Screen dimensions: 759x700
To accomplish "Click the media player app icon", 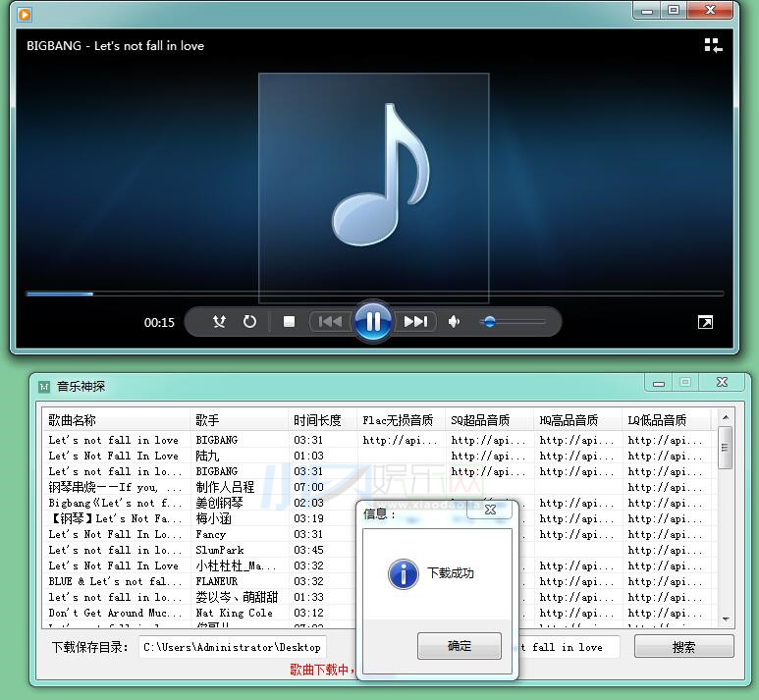I will 25,15.
